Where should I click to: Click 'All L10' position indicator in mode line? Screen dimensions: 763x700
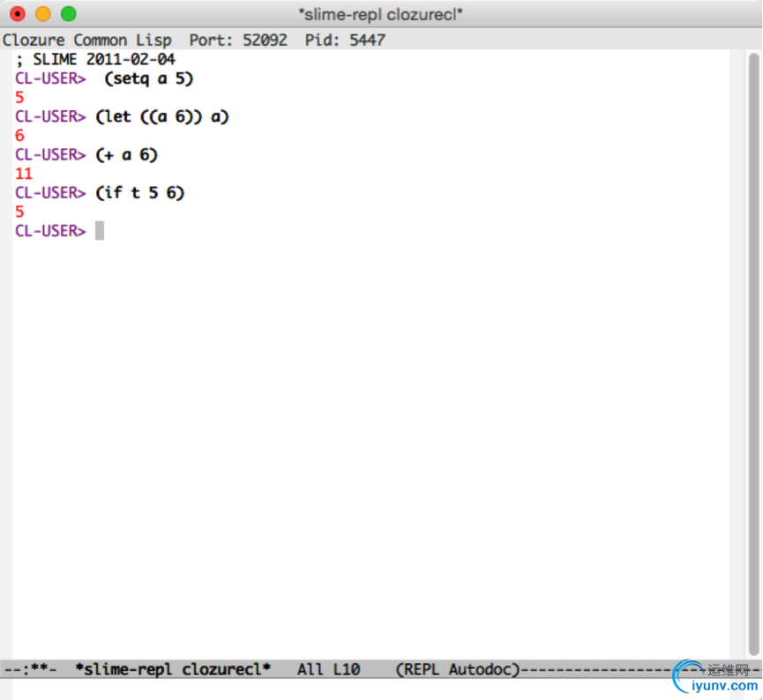pos(328,669)
